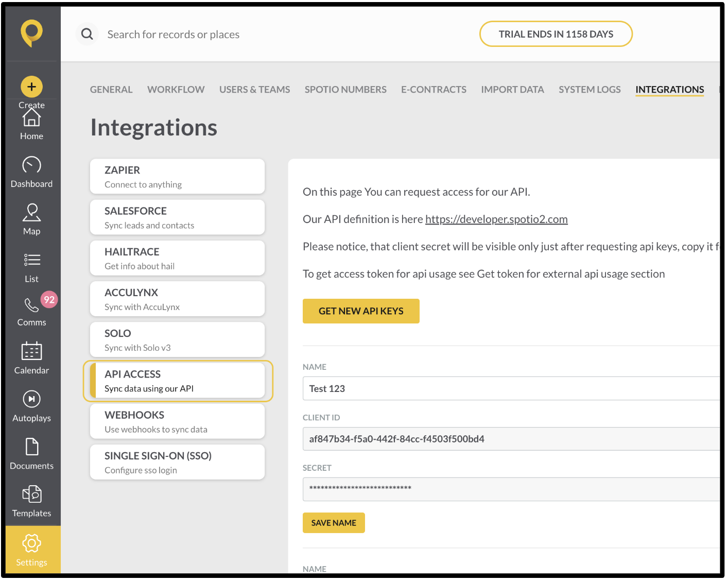The image size is (728, 581).
Task: Select the Zapier integration card
Action: click(x=177, y=177)
